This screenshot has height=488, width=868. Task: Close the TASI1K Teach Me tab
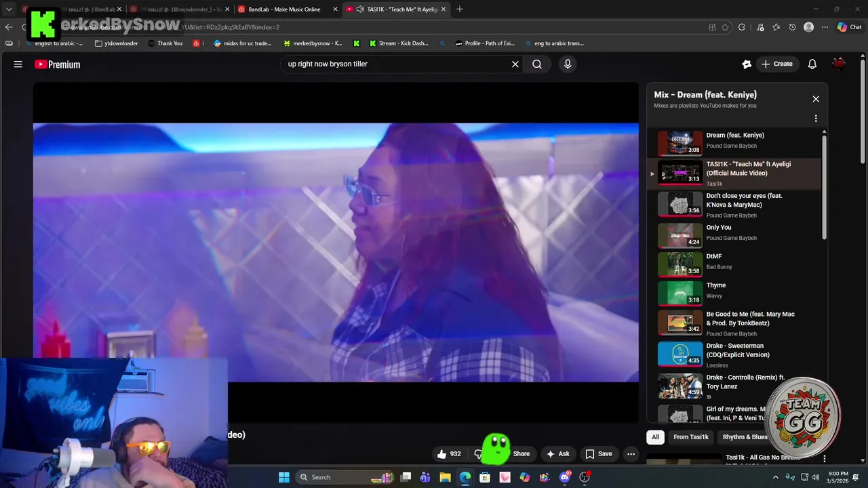444,9
